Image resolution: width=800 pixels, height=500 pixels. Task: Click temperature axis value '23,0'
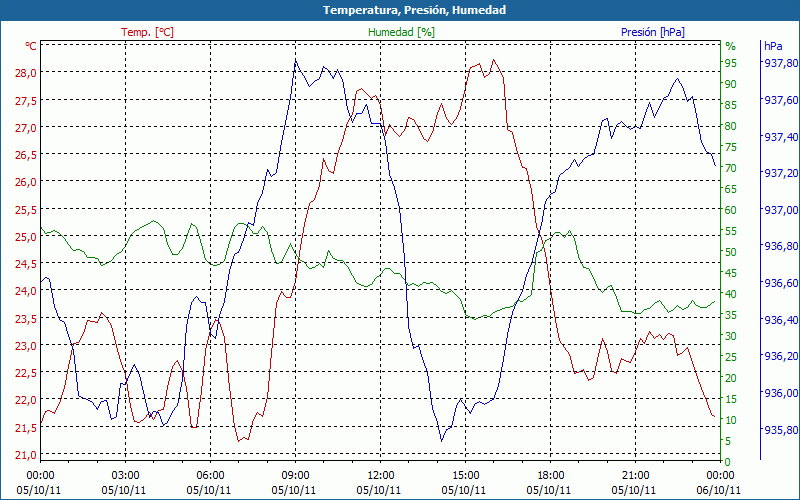point(26,346)
